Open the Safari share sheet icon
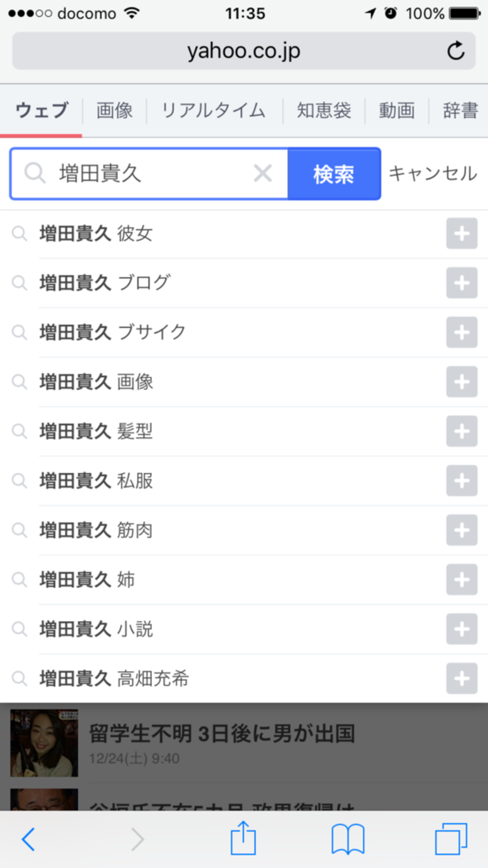This screenshot has height=868, width=488. point(243,838)
